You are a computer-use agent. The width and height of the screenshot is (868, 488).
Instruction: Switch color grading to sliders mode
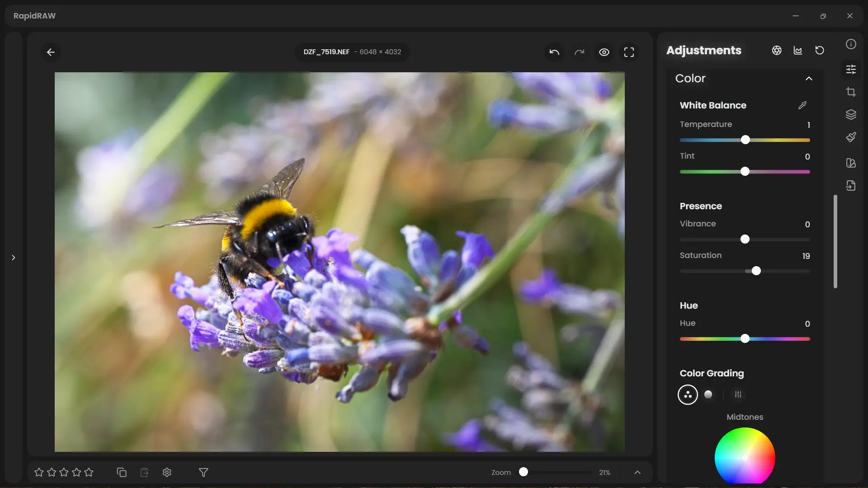(738, 395)
